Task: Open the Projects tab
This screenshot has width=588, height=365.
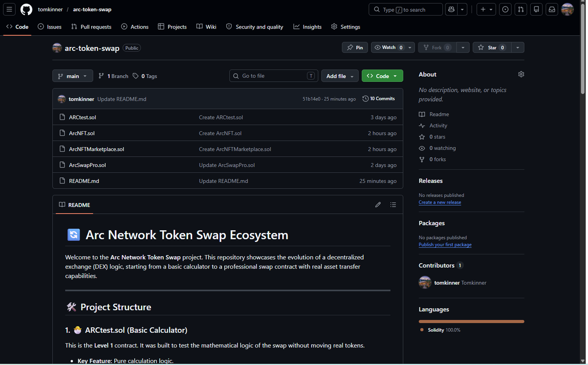Action: [x=172, y=26]
